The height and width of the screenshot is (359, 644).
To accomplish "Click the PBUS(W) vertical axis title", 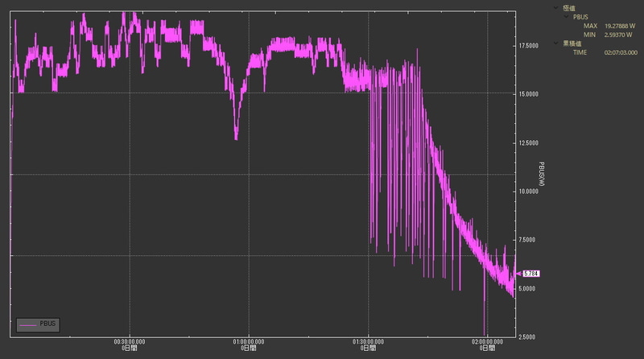I will 541,174.
